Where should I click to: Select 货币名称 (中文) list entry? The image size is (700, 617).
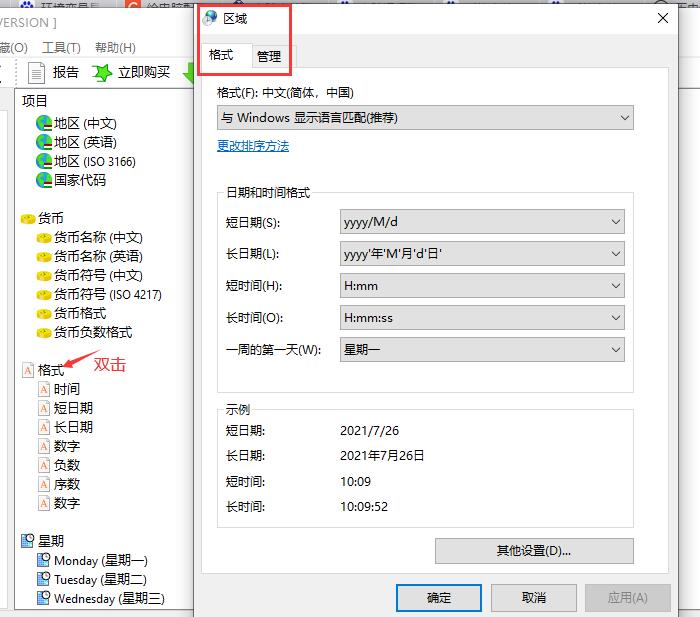[98, 238]
